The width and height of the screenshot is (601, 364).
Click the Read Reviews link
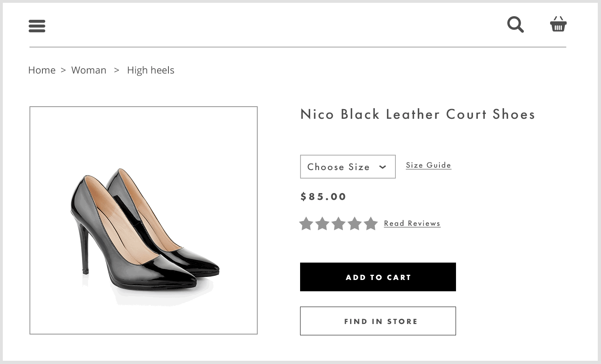(412, 223)
